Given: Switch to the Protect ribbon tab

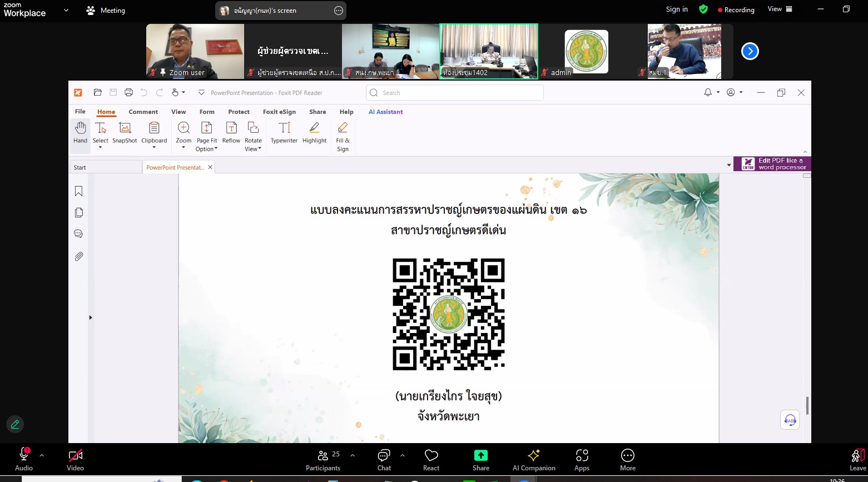Looking at the screenshot, I should tap(239, 112).
